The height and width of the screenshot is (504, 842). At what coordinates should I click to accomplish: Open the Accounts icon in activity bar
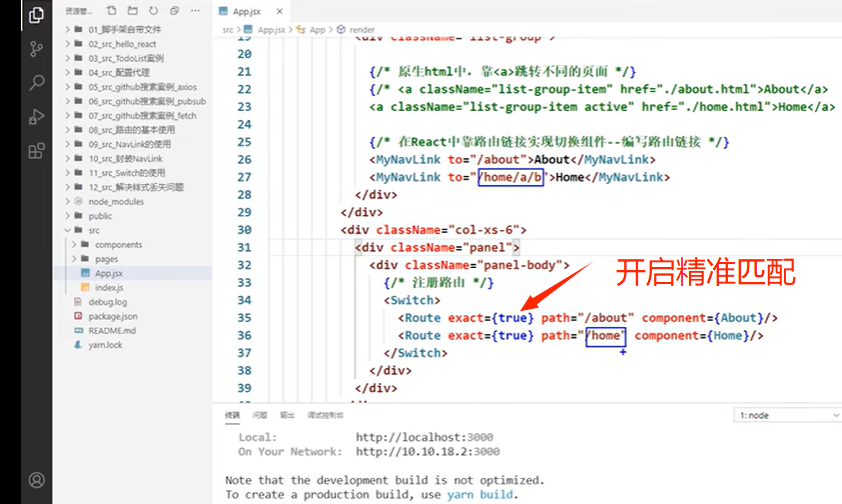pyautogui.click(x=37, y=480)
